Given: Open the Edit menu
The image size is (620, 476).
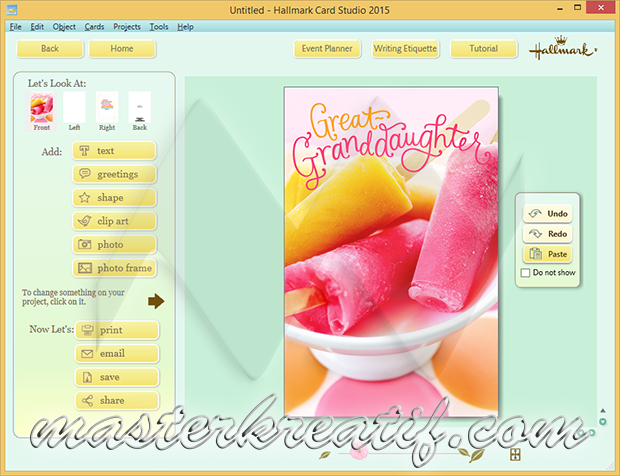Looking at the screenshot, I should [37, 27].
